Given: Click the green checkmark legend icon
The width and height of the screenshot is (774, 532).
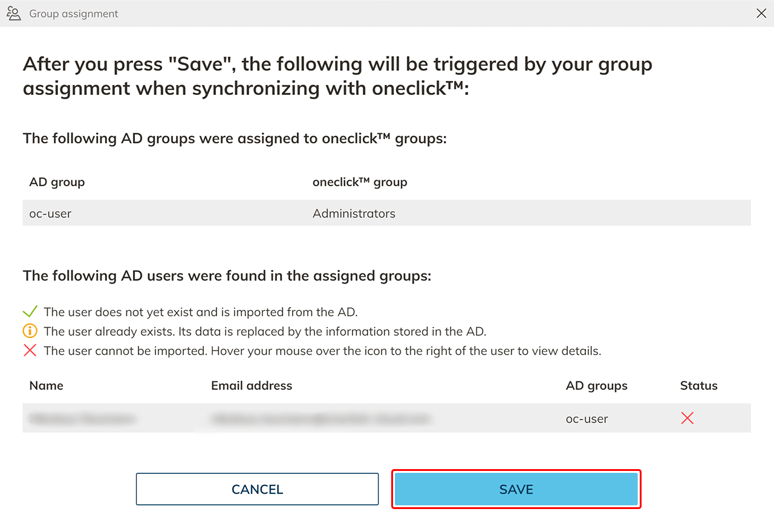Looking at the screenshot, I should point(30,312).
